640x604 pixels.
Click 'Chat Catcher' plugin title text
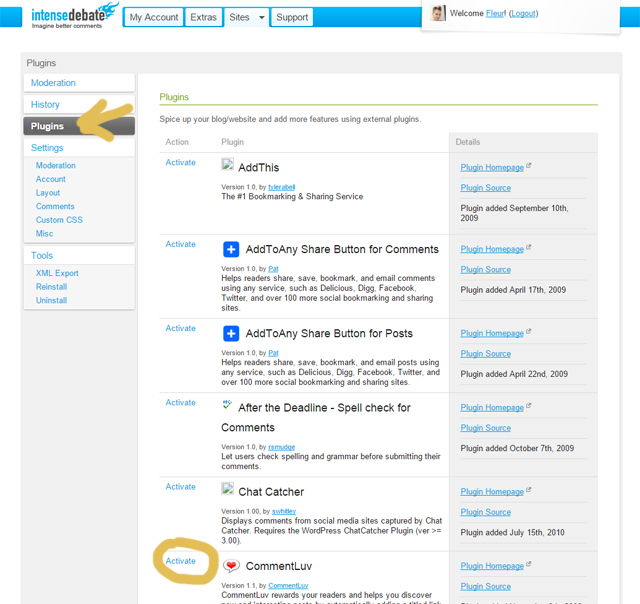tap(271, 492)
